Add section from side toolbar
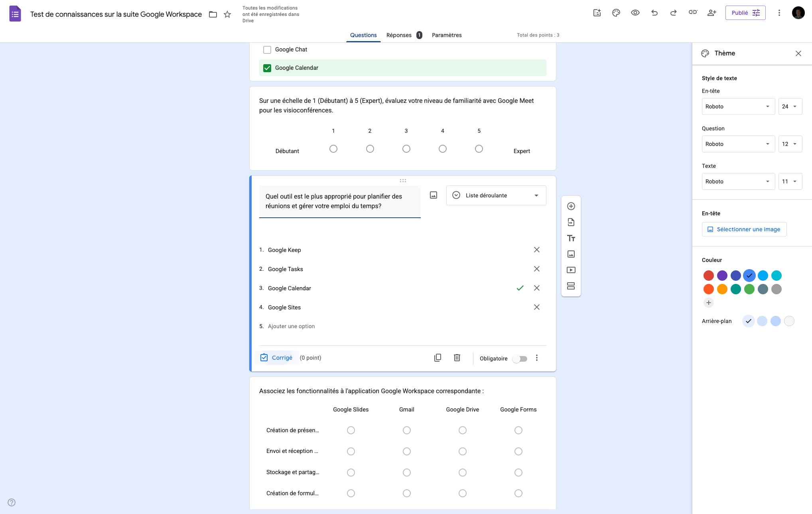812x514 pixels. click(571, 286)
